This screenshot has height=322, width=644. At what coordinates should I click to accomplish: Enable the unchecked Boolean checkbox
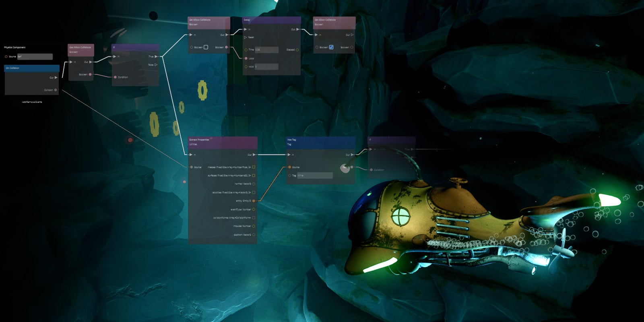tap(206, 47)
